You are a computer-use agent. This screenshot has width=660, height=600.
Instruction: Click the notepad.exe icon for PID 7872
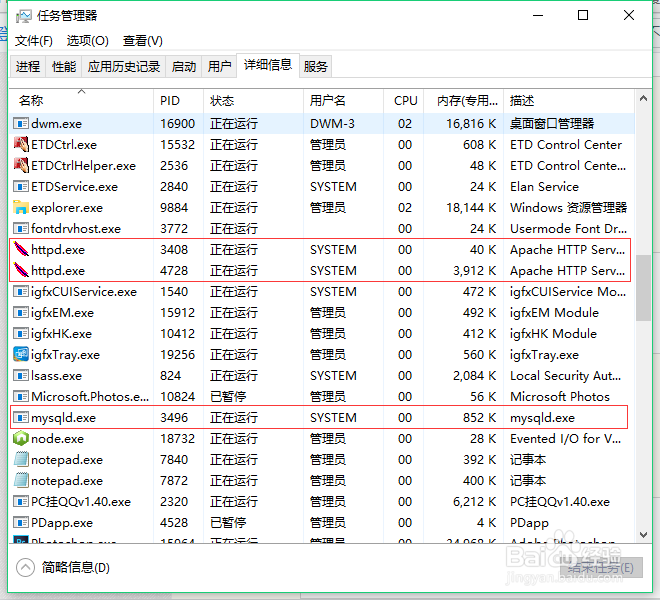click(x=21, y=480)
